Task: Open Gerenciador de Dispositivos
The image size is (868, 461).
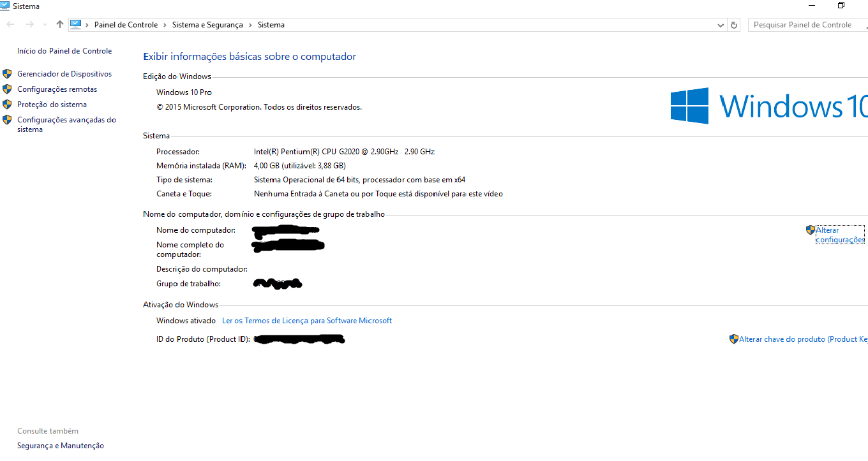Action: click(64, 74)
